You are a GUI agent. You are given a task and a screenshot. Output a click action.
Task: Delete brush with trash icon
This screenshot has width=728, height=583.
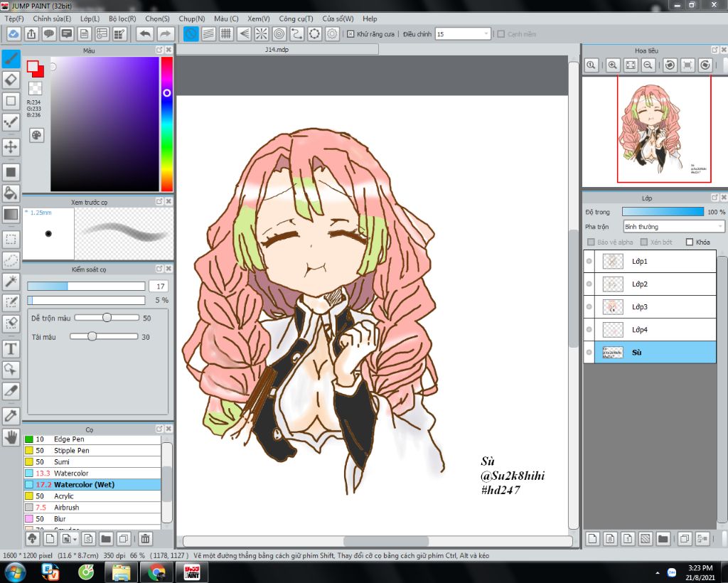click(x=145, y=538)
